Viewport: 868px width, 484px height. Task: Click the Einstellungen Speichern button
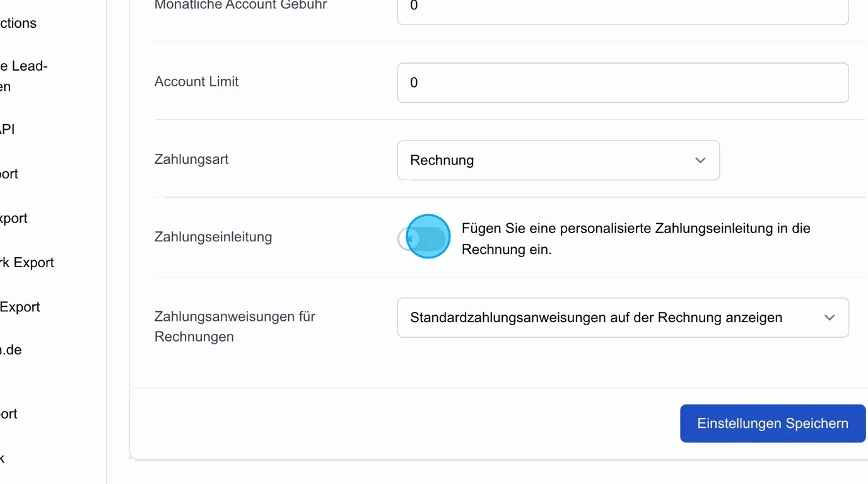coord(773,423)
